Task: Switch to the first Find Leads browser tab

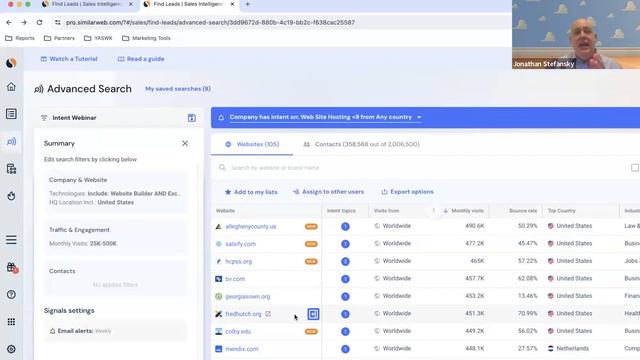Action: click(x=87, y=4)
